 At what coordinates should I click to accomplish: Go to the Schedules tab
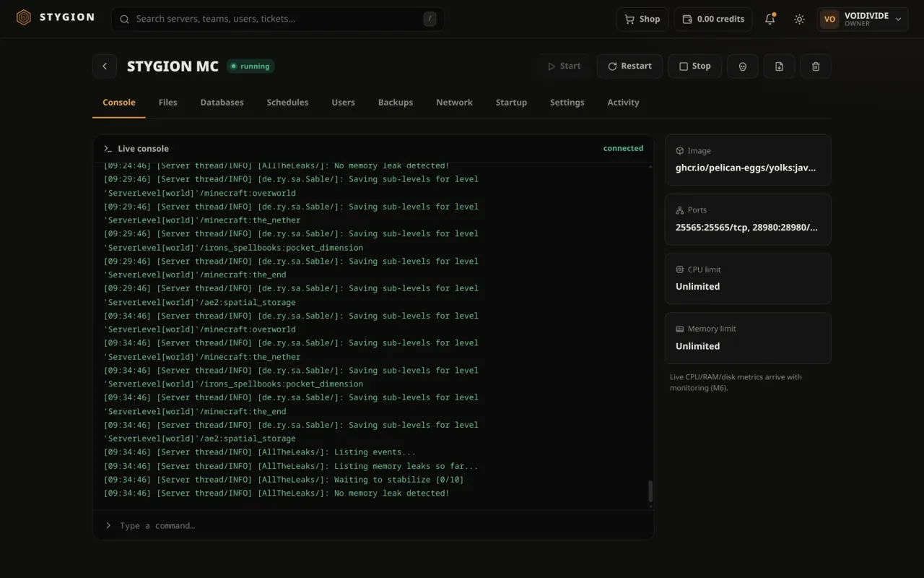[x=287, y=103]
